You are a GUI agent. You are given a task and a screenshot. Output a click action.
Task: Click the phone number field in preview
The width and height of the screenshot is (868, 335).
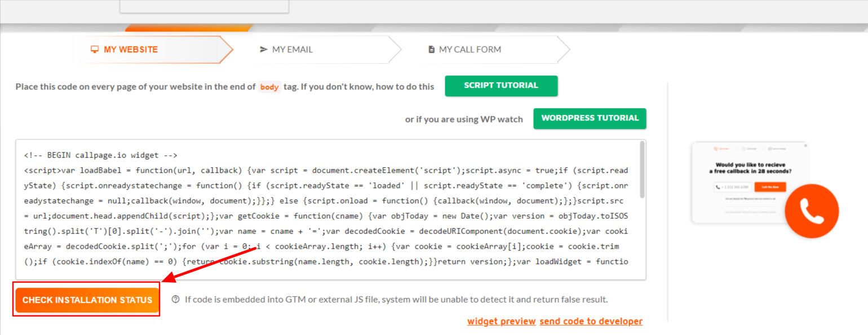pyautogui.click(x=734, y=187)
